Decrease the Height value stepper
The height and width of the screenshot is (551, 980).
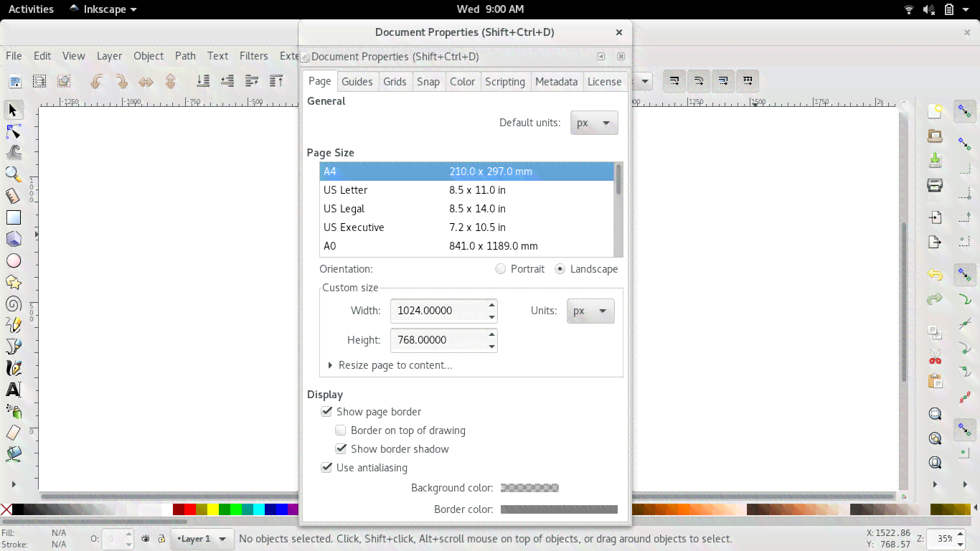[491, 347]
